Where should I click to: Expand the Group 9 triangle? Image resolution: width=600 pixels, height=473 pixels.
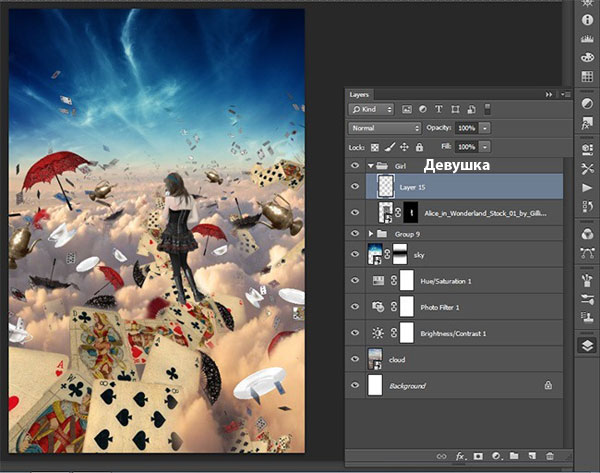point(370,233)
